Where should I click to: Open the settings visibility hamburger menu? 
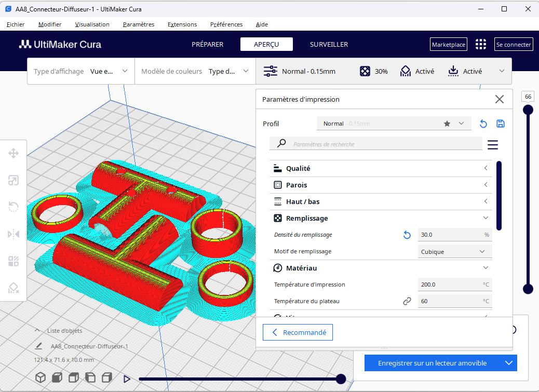[493, 144]
